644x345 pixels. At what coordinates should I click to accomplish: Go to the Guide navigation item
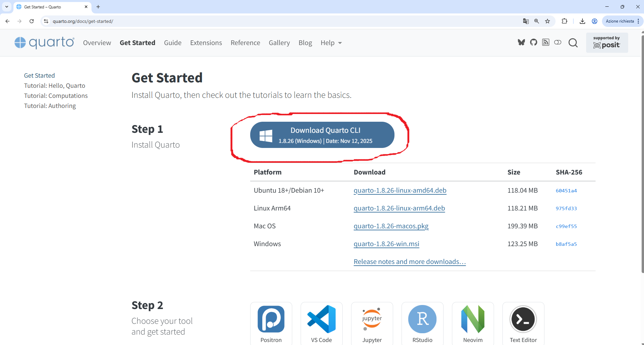173,43
